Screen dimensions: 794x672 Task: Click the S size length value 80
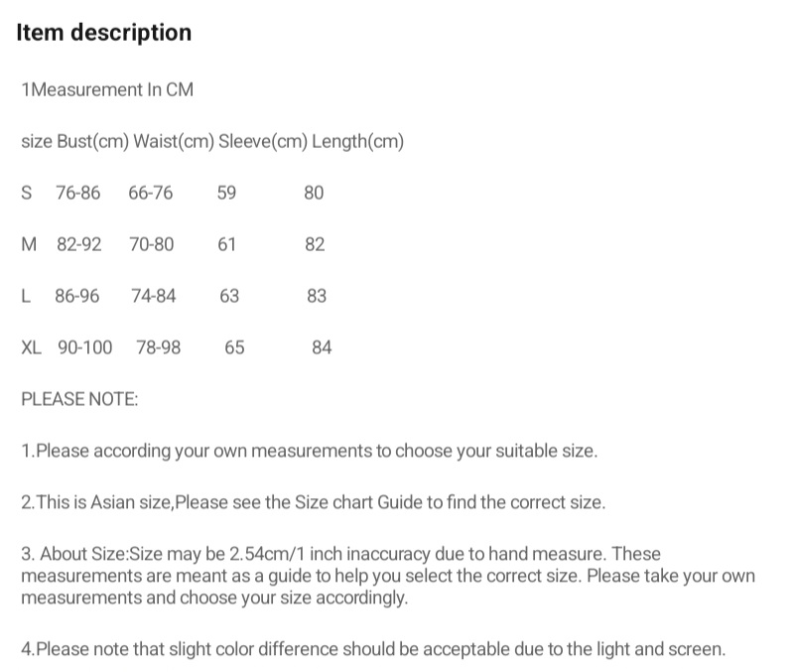[314, 194]
